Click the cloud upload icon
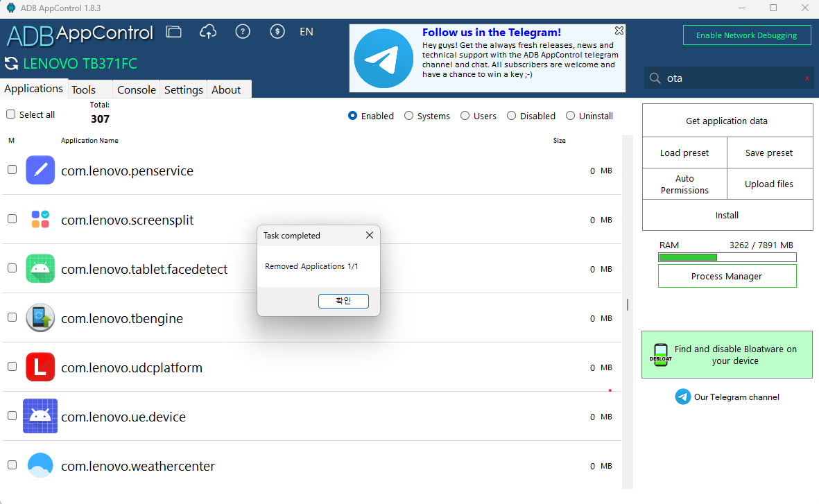Viewport: 819px width, 504px height. pos(208,32)
